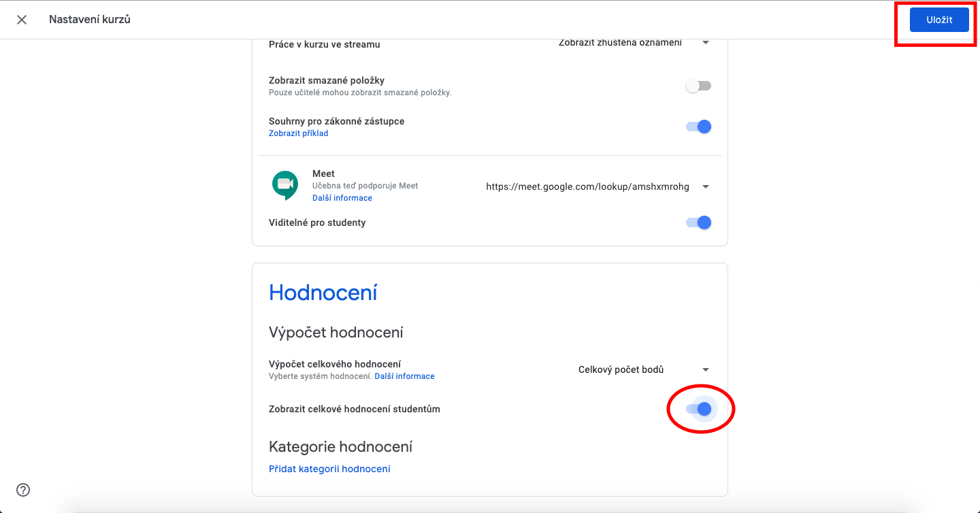Click the green Meet camera icon
Image resolution: width=980 pixels, height=513 pixels.
pos(285,185)
